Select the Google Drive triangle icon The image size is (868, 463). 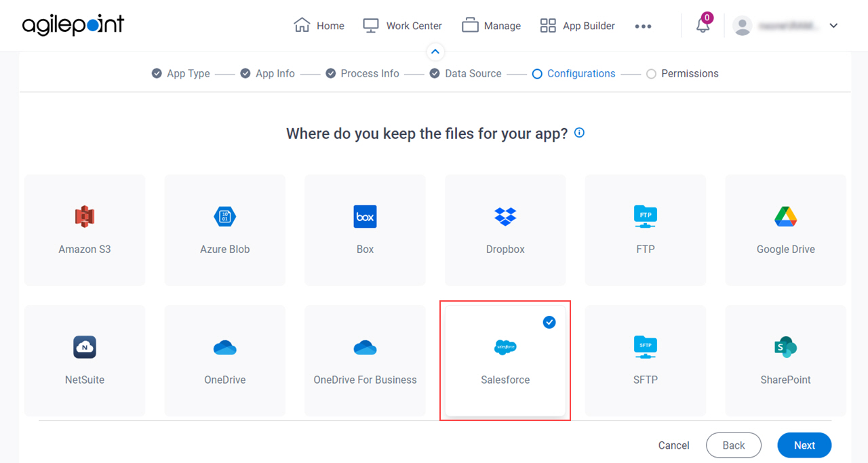tap(786, 217)
